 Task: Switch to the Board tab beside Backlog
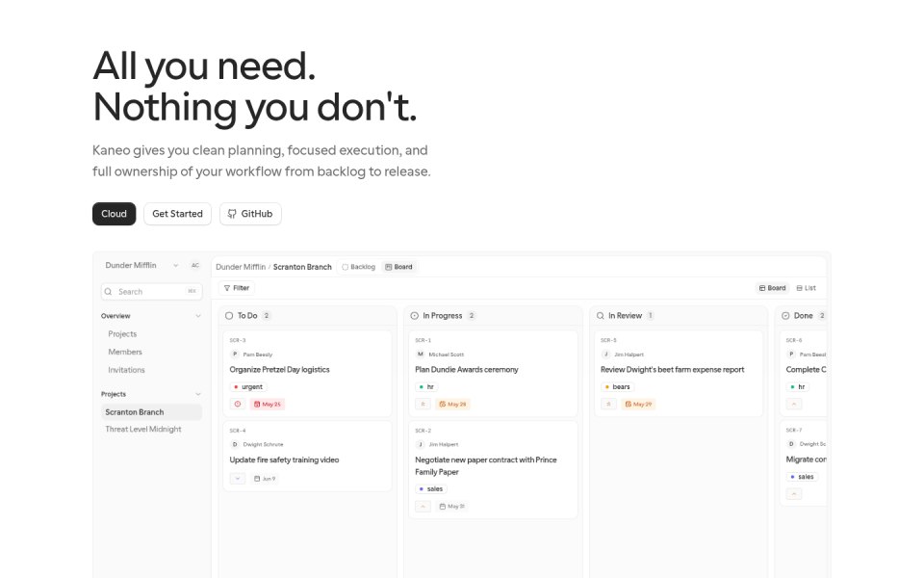[398, 267]
